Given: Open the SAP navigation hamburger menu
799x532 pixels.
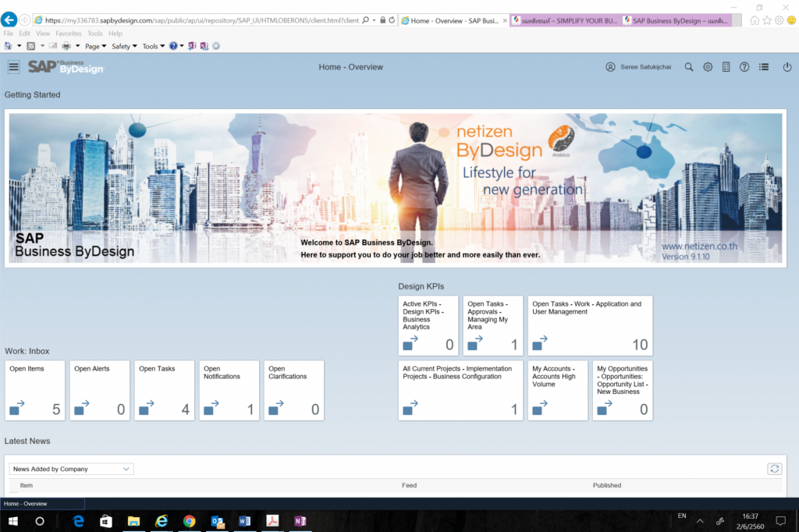Looking at the screenshot, I should pyautogui.click(x=14, y=67).
